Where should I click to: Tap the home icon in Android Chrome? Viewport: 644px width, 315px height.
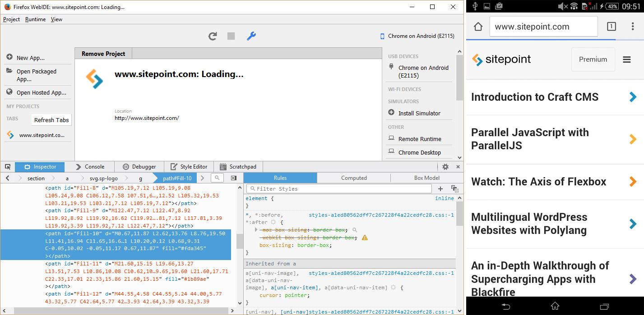478,27
